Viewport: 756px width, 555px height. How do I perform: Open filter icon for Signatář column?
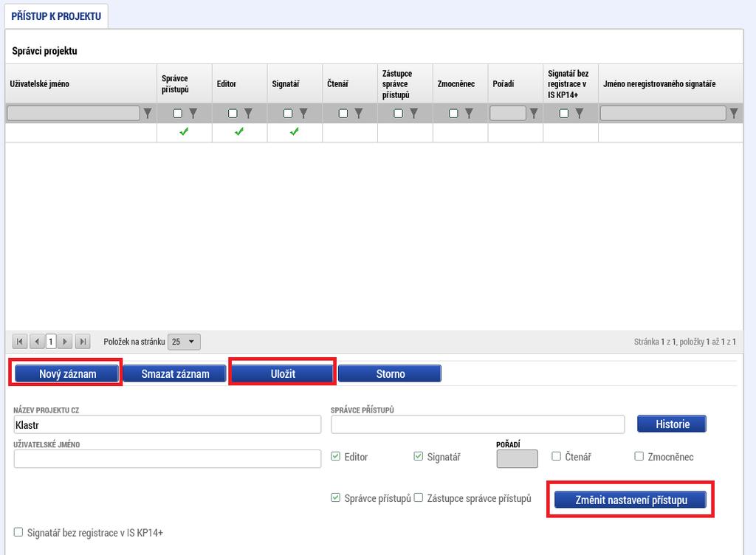point(303,113)
